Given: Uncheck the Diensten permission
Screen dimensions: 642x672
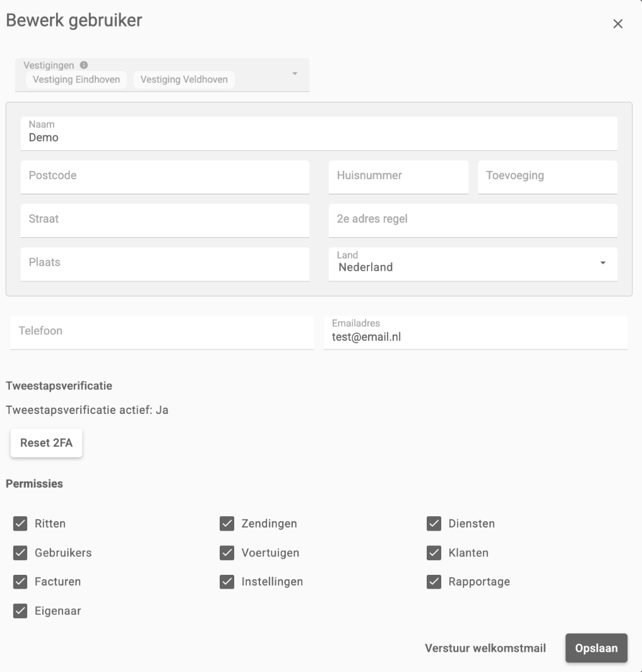Looking at the screenshot, I should (434, 523).
